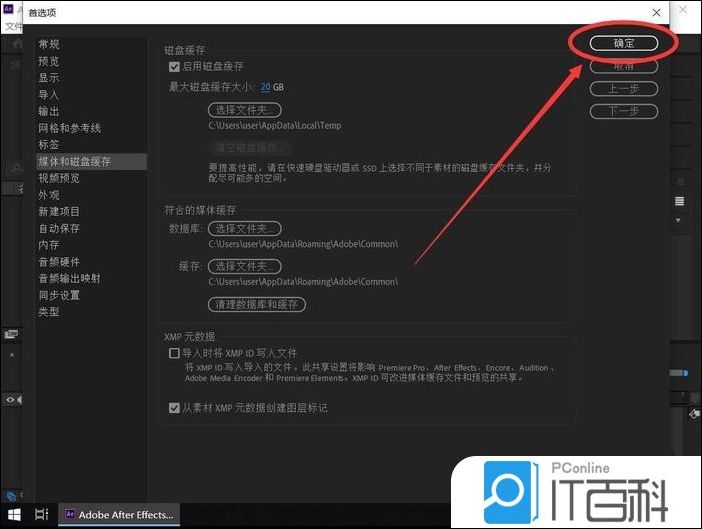The width and height of the screenshot is (702, 529).
Task: Select the 预览 category in sidebar
Action: [x=48, y=61]
